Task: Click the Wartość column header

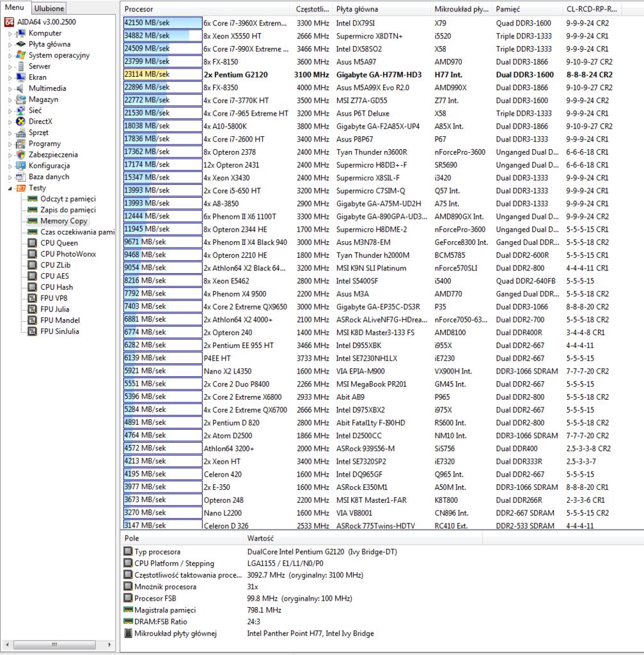Action: coord(363,538)
